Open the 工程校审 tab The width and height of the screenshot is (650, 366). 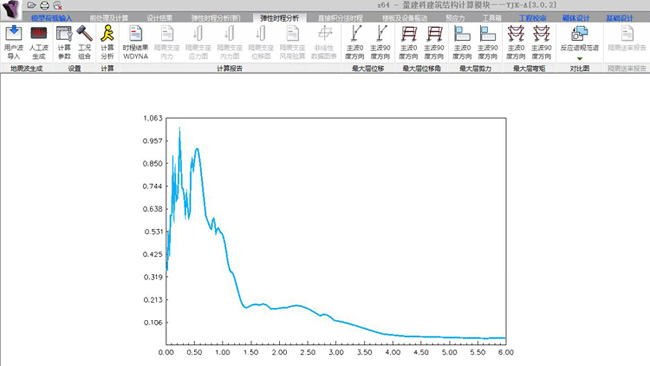[533, 18]
